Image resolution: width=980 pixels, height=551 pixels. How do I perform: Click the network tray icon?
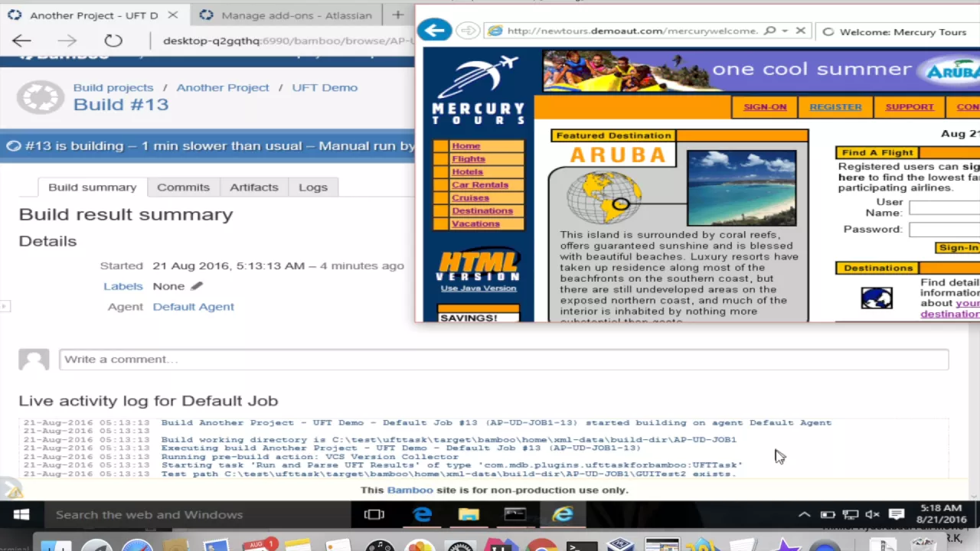coord(850,514)
